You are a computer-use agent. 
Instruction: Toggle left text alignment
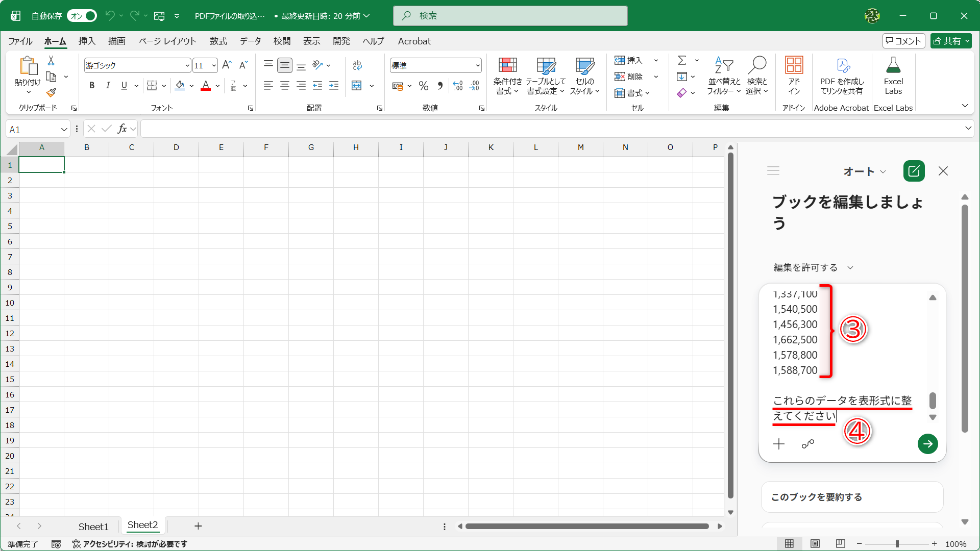pos(268,86)
